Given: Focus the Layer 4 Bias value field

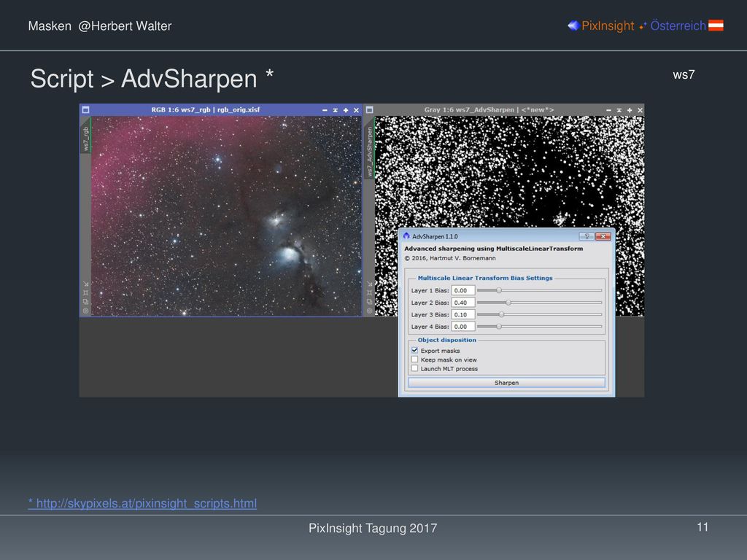Looking at the screenshot, I should pyautogui.click(x=463, y=327).
